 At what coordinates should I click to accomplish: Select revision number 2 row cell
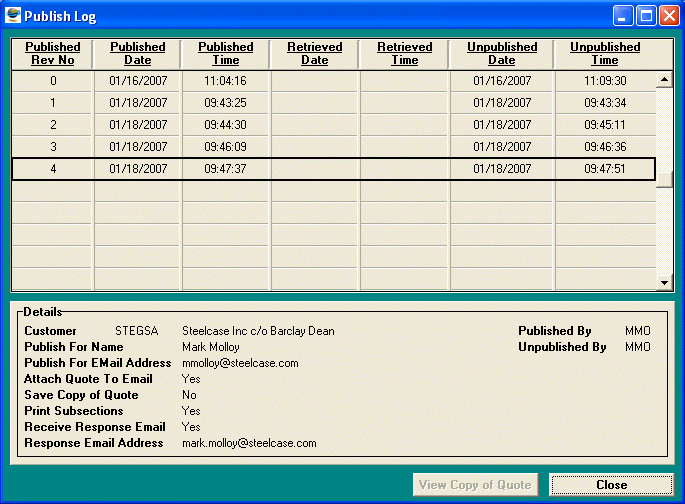[53, 125]
